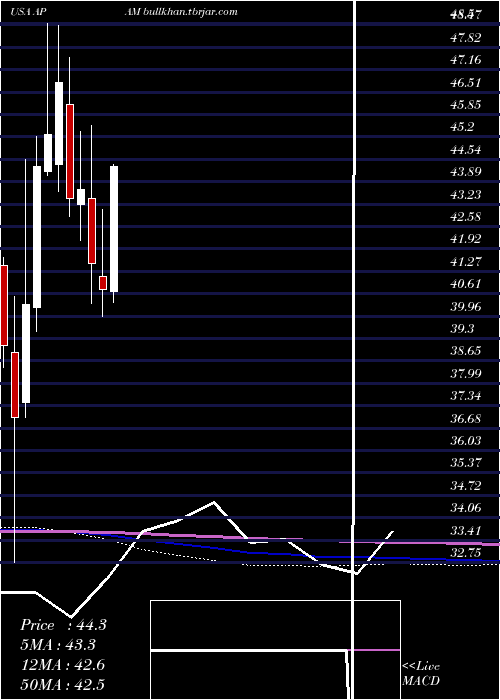
Task: Click the AM bullkhan.tbrjar.com source text
Action: coord(181,12)
